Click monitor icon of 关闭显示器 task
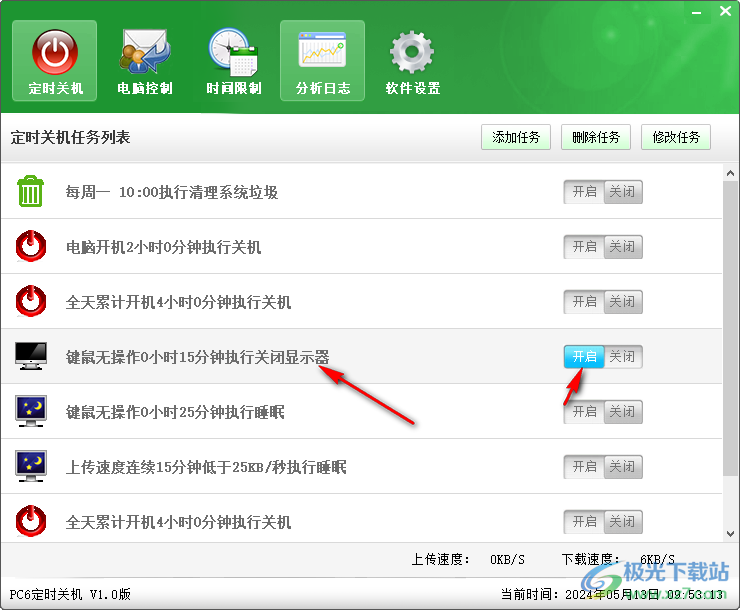Image resolution: width=740 pixels, height=610 pixels. tap(31, 356)
